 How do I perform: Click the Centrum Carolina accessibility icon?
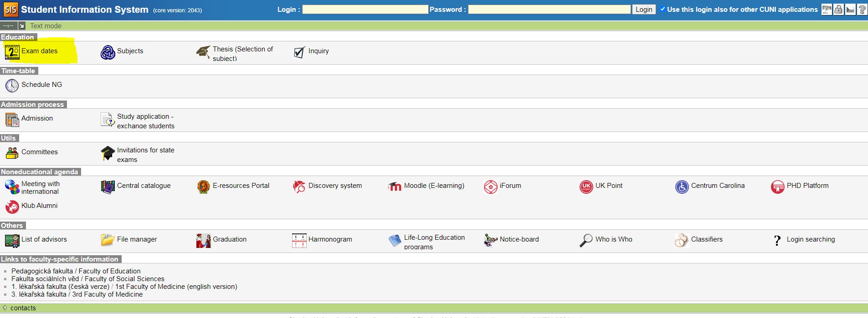point(682,187)
